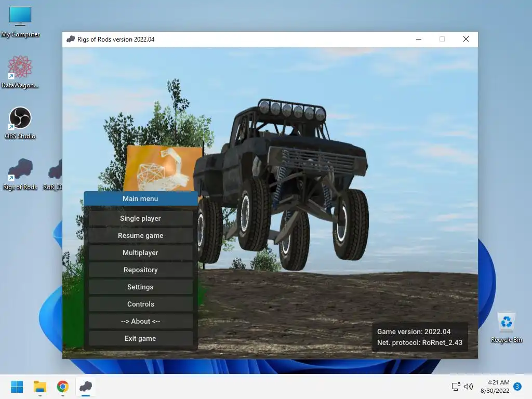Select Rigs of Rods desktop shortcut

point(20,174)
